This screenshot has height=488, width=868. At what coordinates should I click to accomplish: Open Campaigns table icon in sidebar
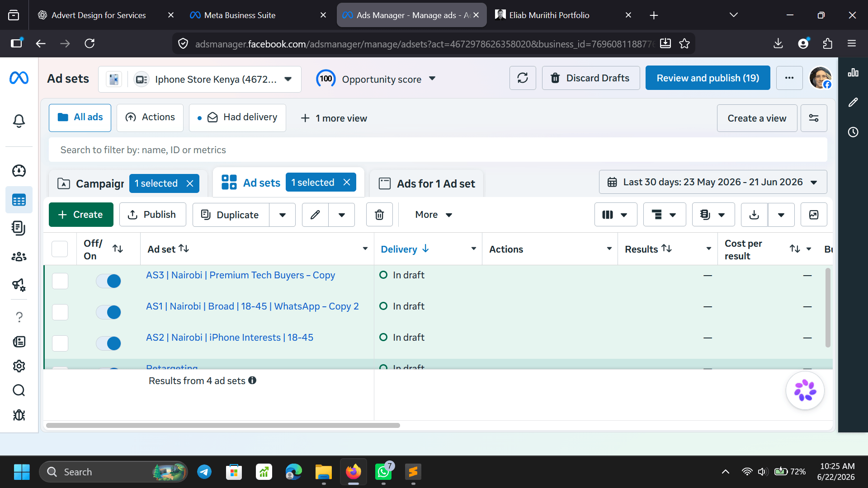click(19, 200)
